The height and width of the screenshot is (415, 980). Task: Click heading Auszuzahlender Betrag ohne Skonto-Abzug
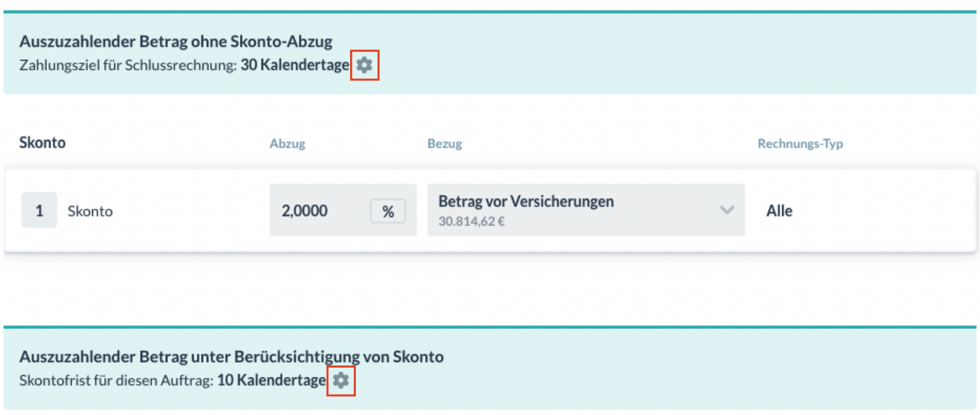click(x=175, y=41)
